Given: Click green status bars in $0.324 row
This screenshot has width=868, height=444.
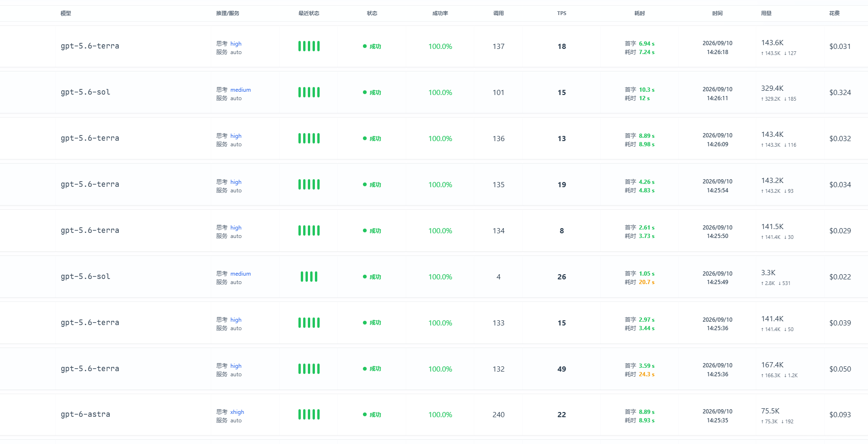Looking at the screenshot, I should click(309, 92).
